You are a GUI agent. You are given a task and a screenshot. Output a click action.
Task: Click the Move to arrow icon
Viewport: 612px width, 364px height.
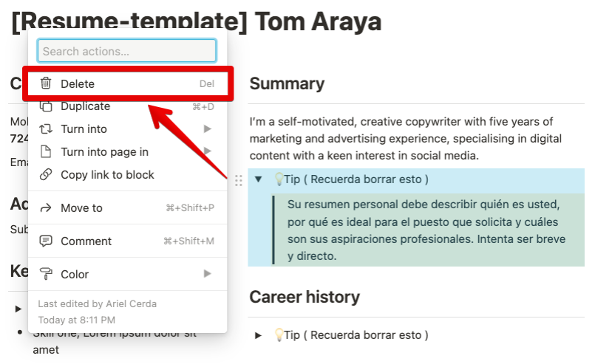[x=46, y=207]
